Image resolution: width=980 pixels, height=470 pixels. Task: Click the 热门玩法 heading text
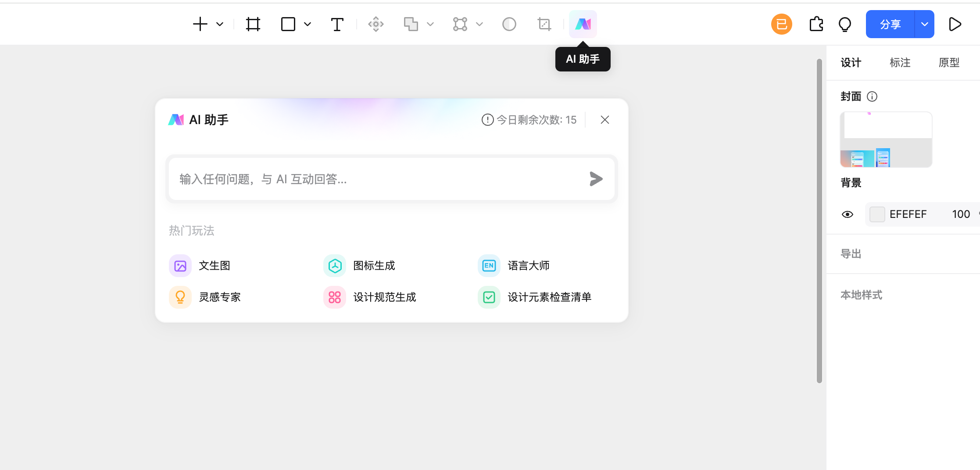coord(192,231)
